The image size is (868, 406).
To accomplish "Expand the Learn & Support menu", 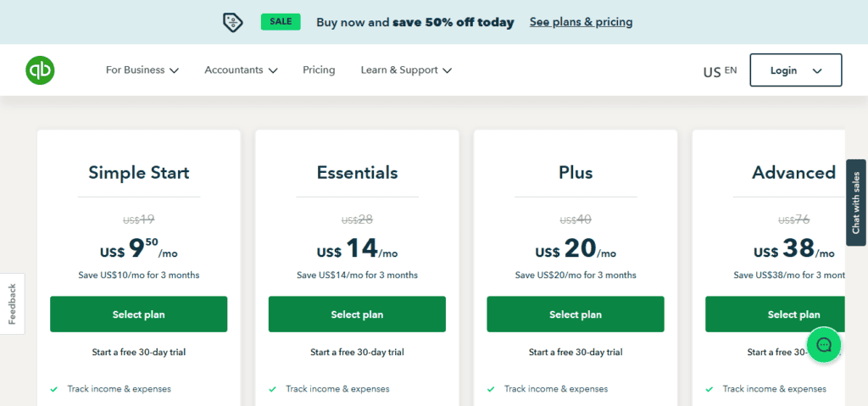I will 406,70.
